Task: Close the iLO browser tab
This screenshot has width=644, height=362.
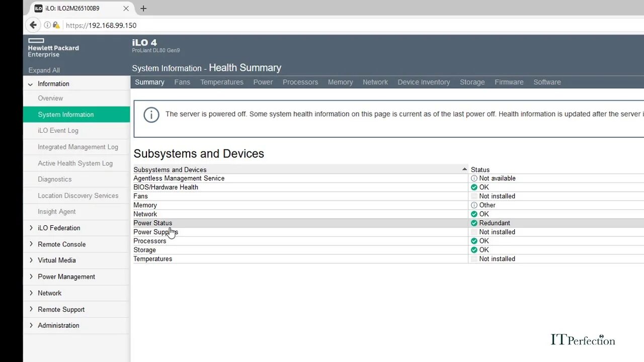Action: 126,9
